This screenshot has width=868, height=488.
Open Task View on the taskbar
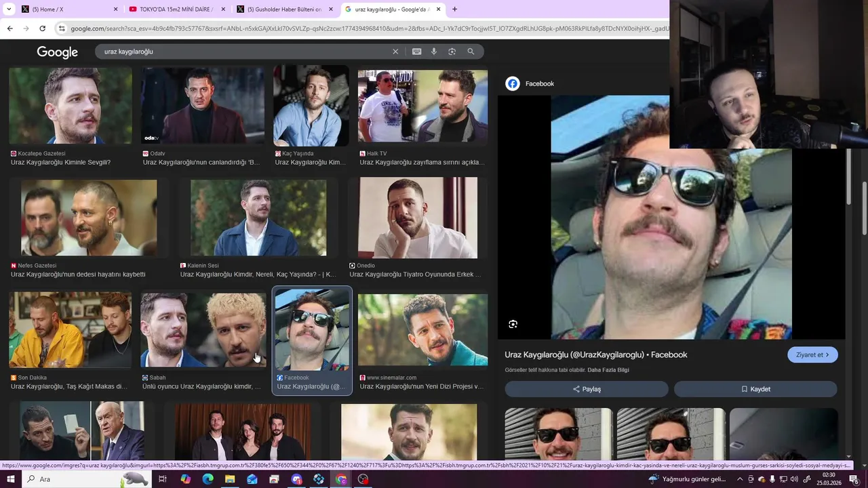(163, 479)
